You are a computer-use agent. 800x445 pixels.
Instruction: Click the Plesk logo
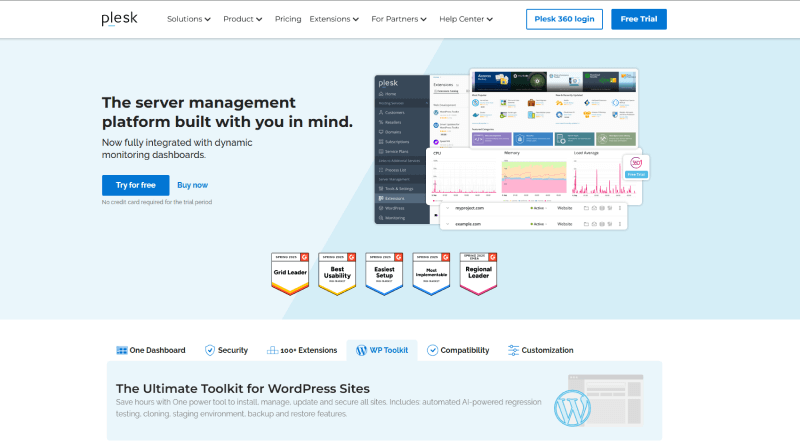tap(121, 19)
